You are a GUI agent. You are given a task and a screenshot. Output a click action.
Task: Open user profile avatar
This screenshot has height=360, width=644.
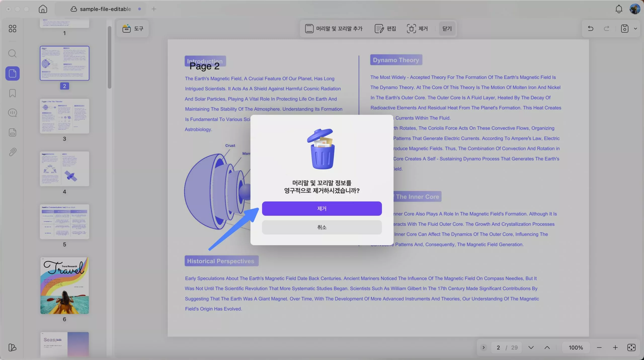[x=635, y=9]
